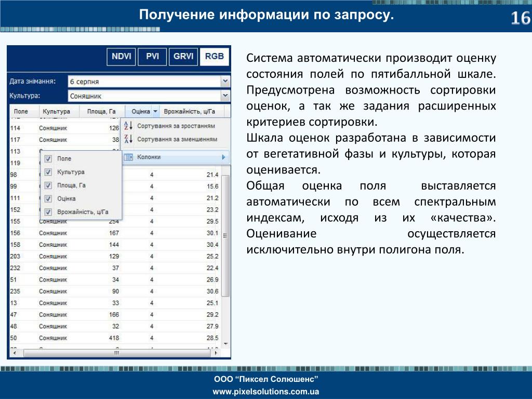This screenshot has height=399, width=532.
Task: Select field row 232 in the table
Action: coord(115,268)
